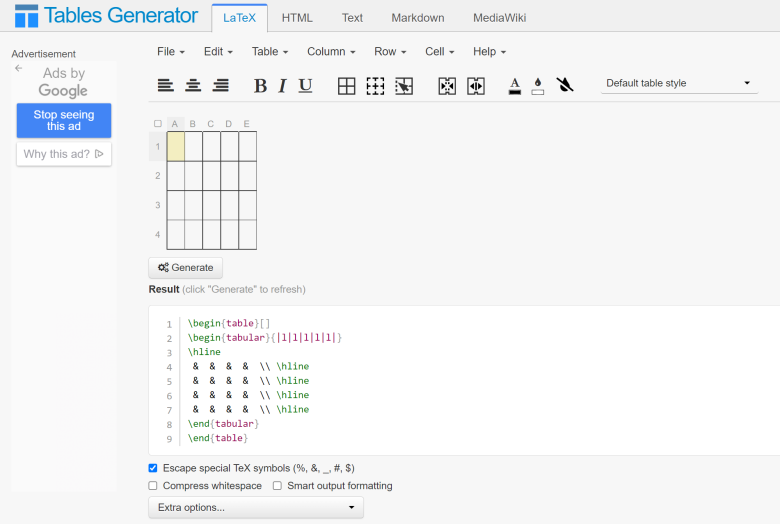This screenshot has width=780, height=524.
Task: Toggle underline formatting
Action: [x=305, y=86]
